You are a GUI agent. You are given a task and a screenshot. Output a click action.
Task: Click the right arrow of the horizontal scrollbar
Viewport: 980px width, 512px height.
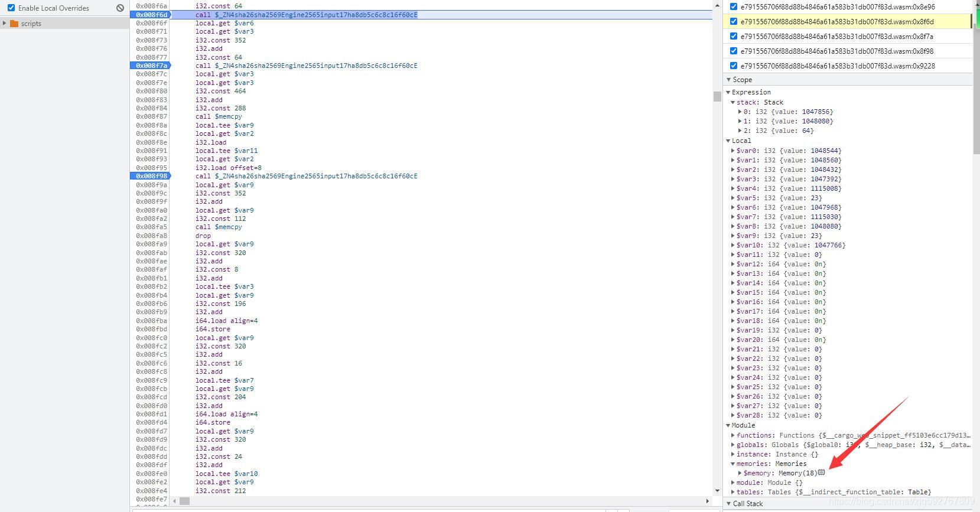pos(707,501)
